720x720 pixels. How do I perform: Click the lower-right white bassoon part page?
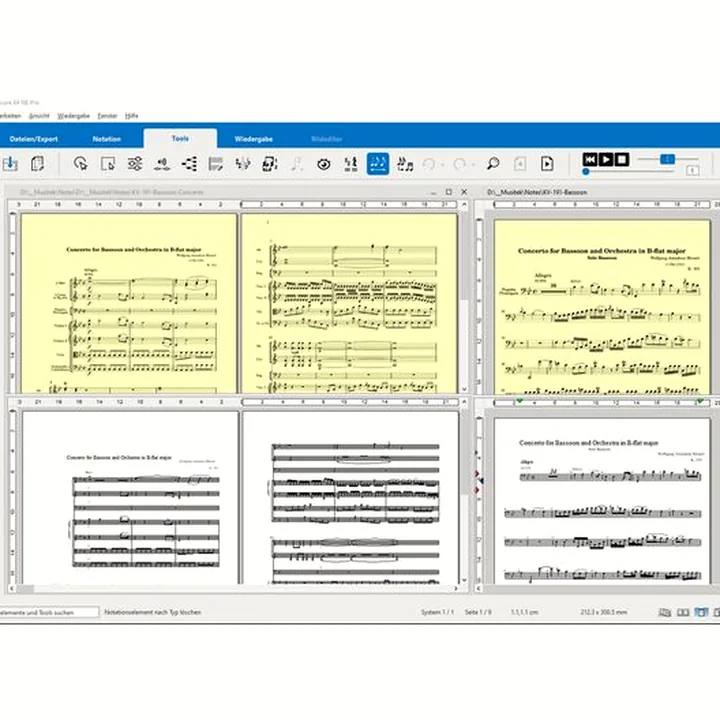[x=602, y=501]
